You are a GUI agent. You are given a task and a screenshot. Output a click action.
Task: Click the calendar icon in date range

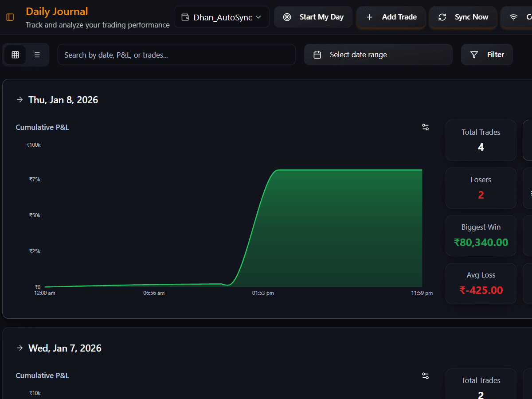[317, 55]
